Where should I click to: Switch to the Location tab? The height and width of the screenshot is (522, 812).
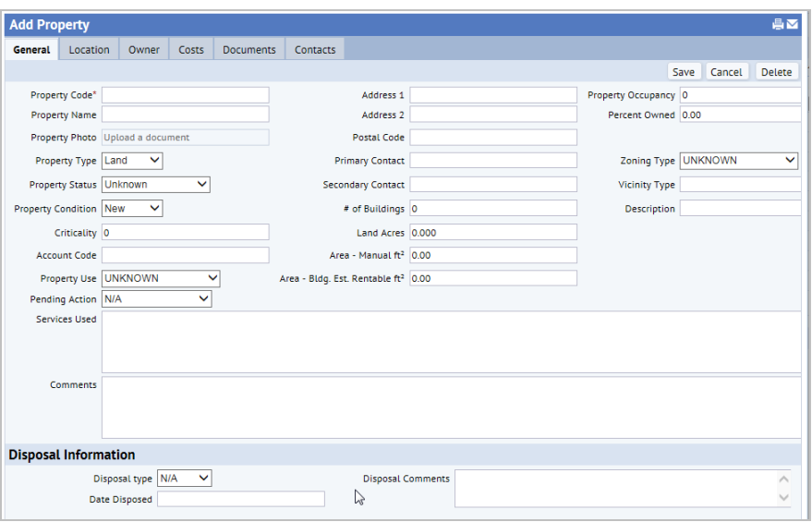tap(89, 50)
